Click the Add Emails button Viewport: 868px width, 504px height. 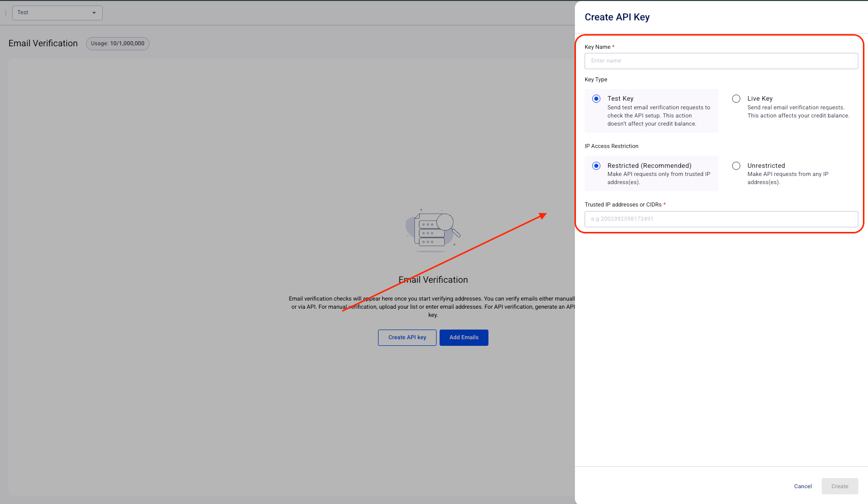tap(464, 338)
